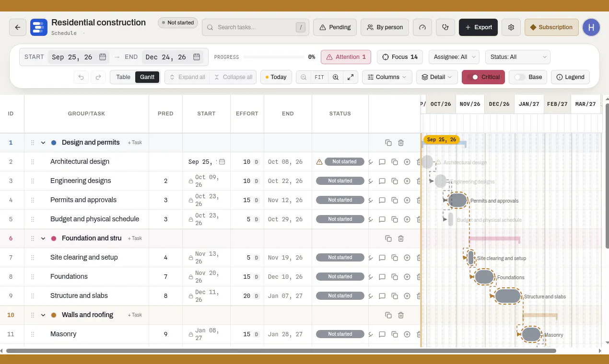Open start date calendar picker icon
The height and width of the screenshot is (364, 609).
(x=103, y=57)
